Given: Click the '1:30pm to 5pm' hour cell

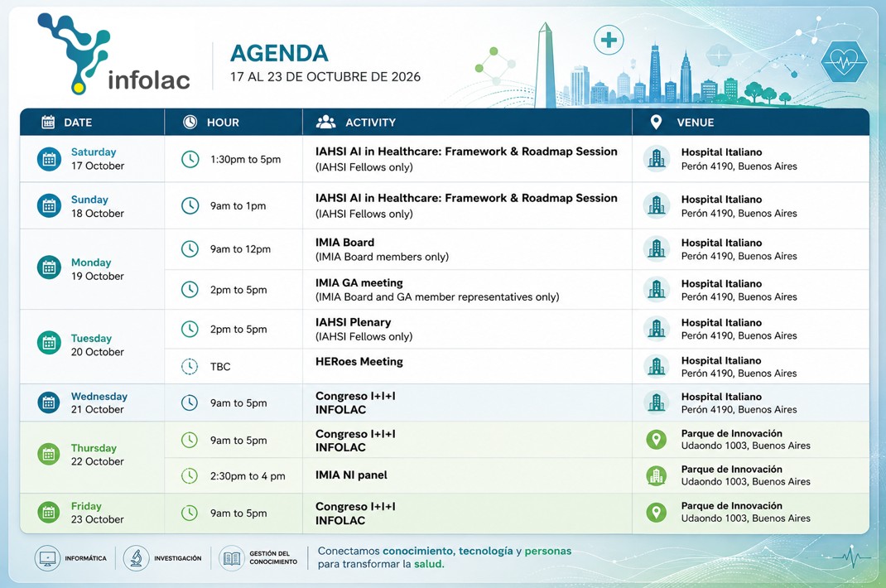Looking at the screenshot, I should coord(245,160).
